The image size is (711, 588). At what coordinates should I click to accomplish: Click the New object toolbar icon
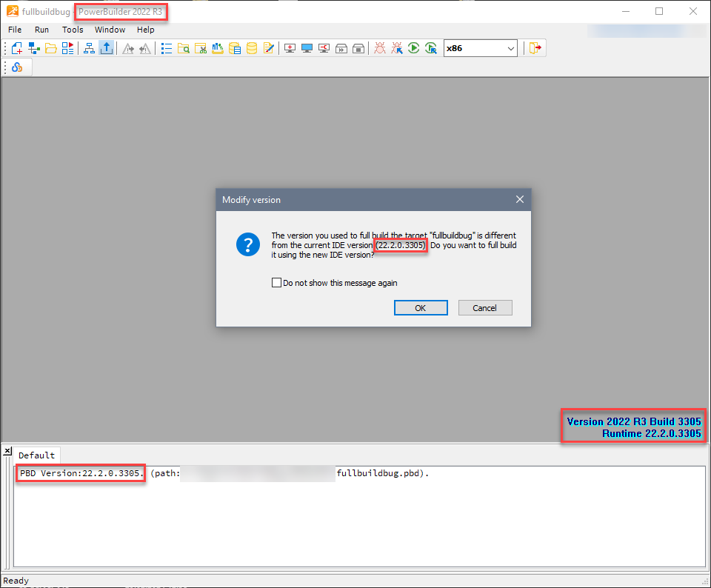tap(16, 48)
